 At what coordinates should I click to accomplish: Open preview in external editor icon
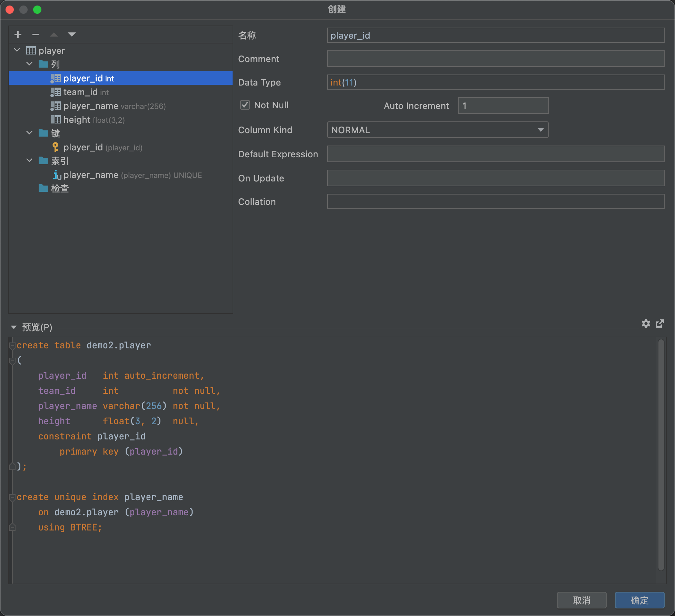click(x=660, y=324)
